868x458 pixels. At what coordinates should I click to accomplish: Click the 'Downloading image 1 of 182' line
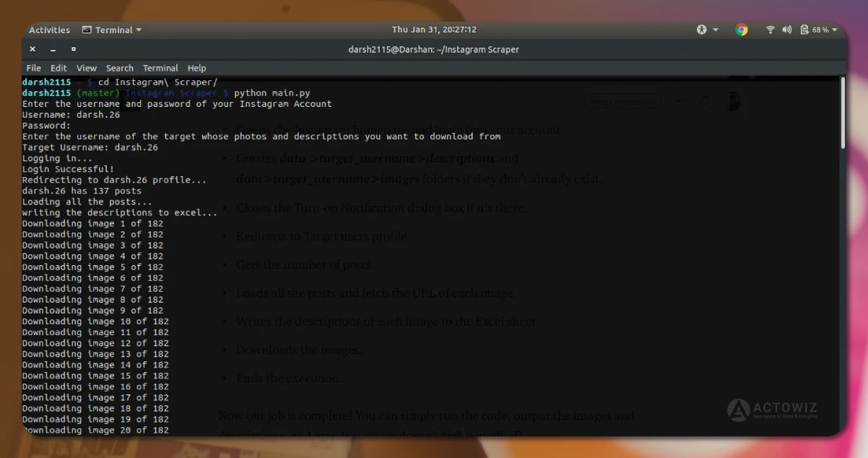pyautogui.click(x=92, y=223)
